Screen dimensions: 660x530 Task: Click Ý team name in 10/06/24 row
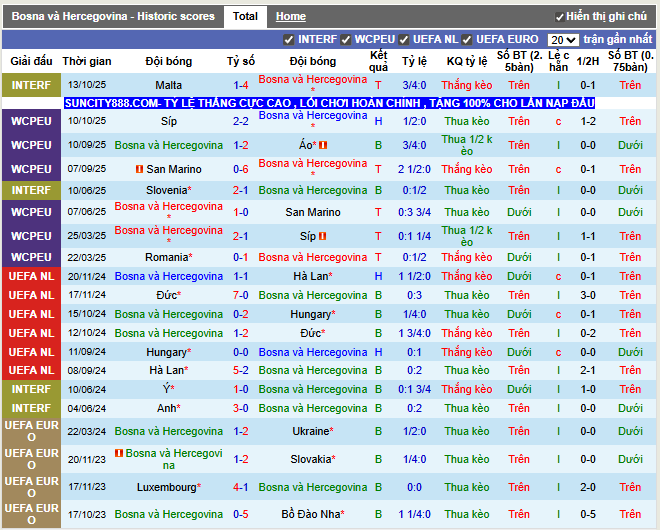[168, 389]
